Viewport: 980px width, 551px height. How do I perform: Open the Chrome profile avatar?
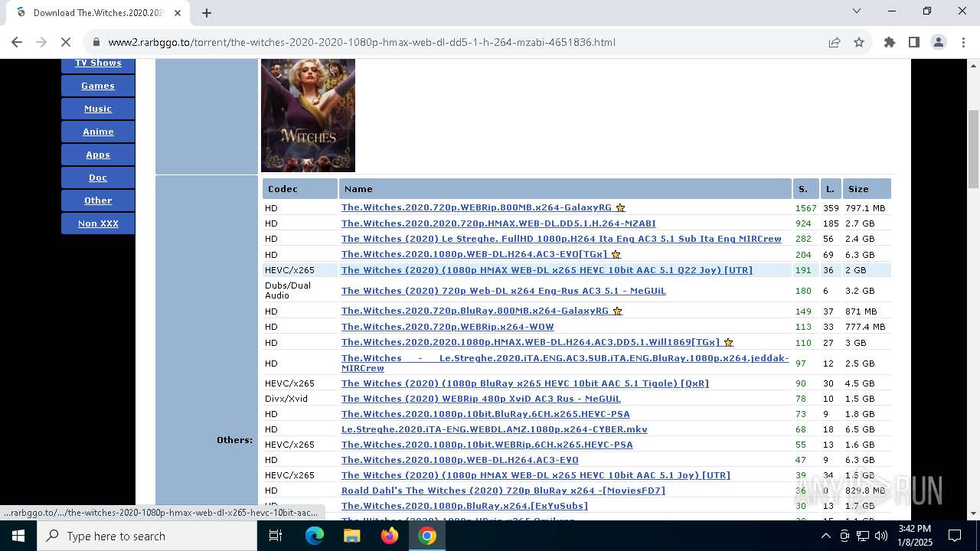click(939, 42)
